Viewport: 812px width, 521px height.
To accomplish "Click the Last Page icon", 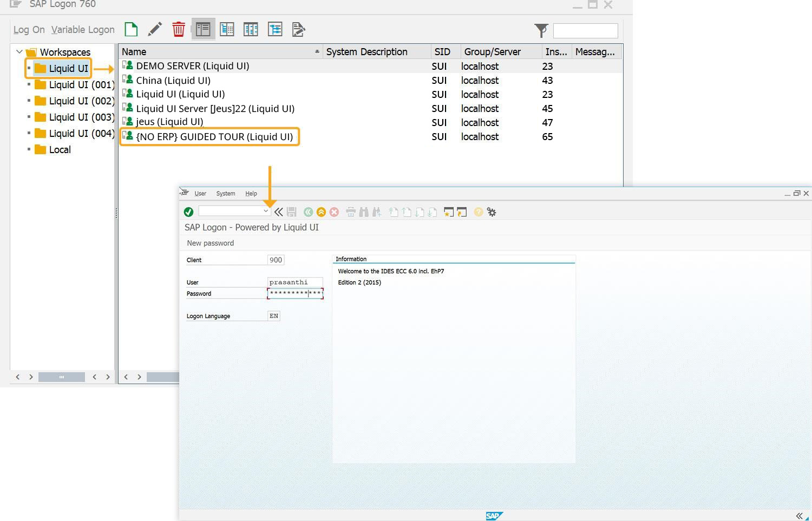I will coord(432,212).
